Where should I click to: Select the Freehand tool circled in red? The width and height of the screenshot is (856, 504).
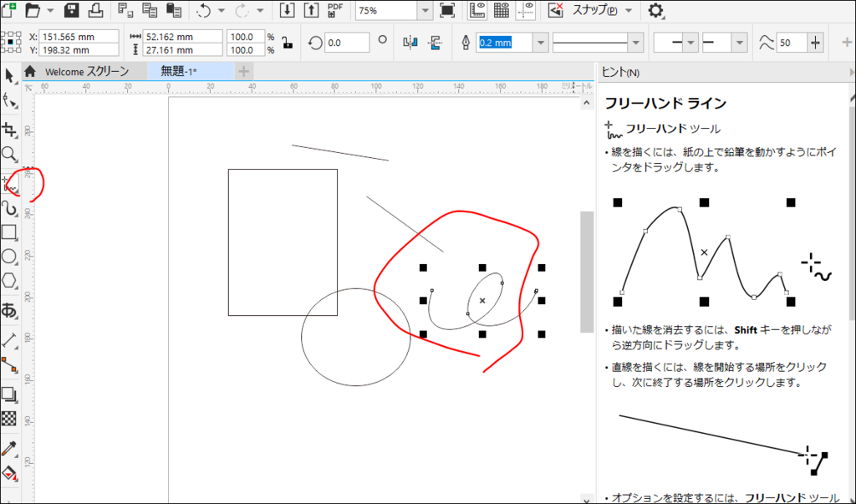click(10, 182)
